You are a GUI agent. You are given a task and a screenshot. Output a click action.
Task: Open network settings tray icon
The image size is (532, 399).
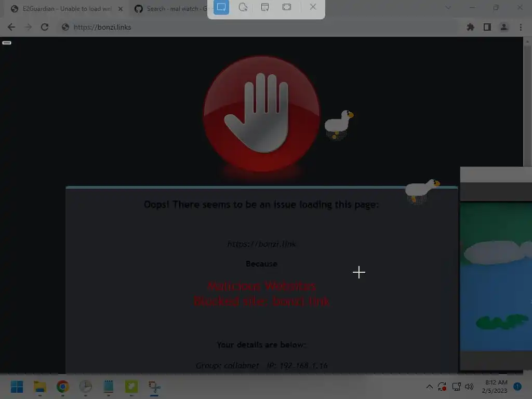click(x=456, y=387)
